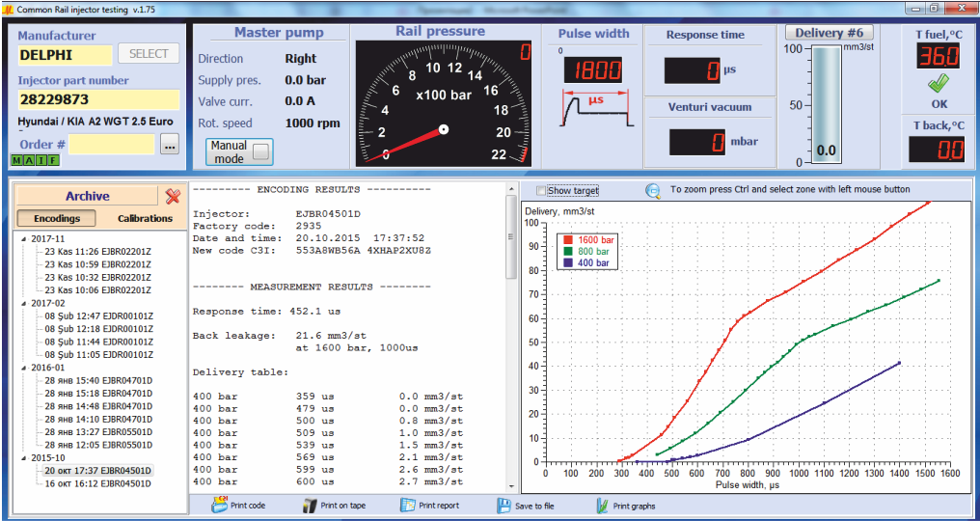This screenshot has width=980, height=521.
Task: Click the green A status indicator
Action: point(29,161)
